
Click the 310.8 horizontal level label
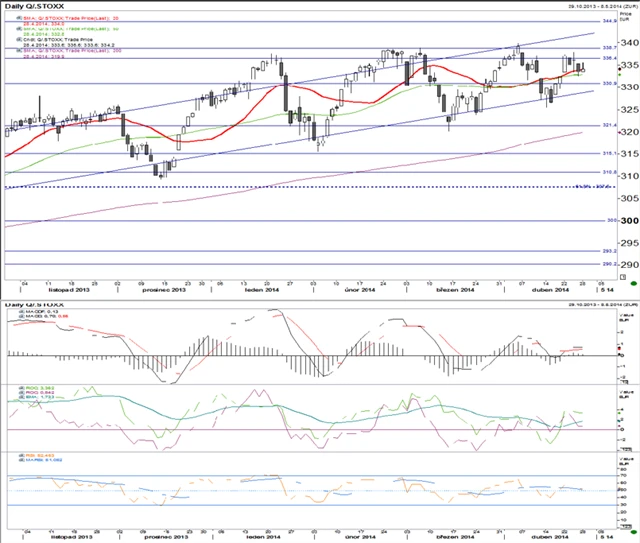click(610, 172)
